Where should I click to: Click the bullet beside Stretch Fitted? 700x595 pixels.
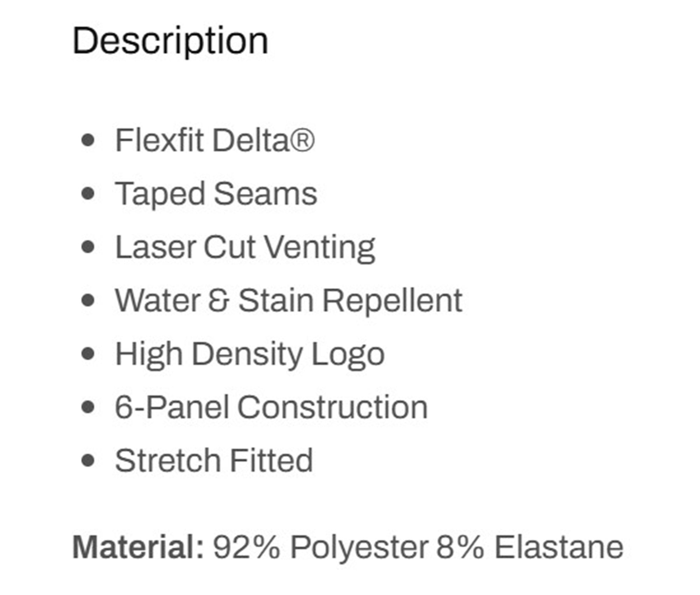tap(87, 460)
